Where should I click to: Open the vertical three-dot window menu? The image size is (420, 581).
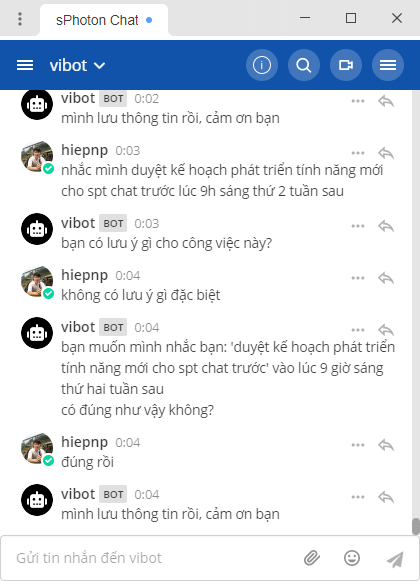(20, 19)
